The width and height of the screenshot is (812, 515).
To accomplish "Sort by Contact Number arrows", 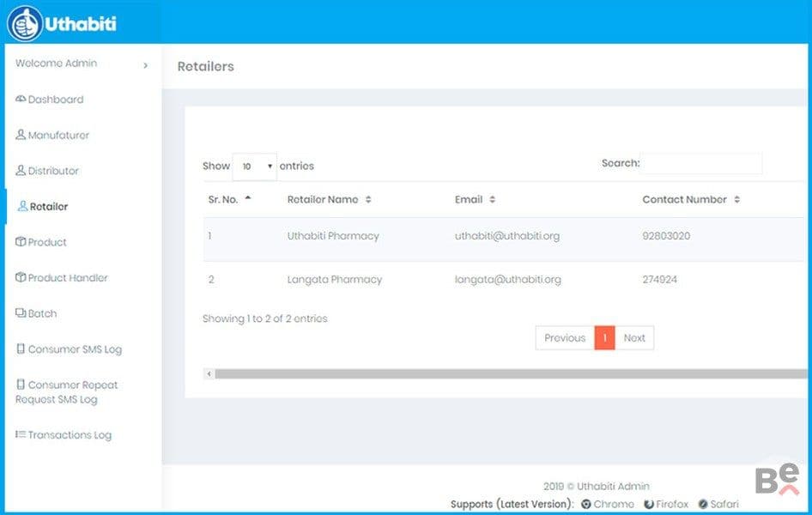I will tap(737, 199).
